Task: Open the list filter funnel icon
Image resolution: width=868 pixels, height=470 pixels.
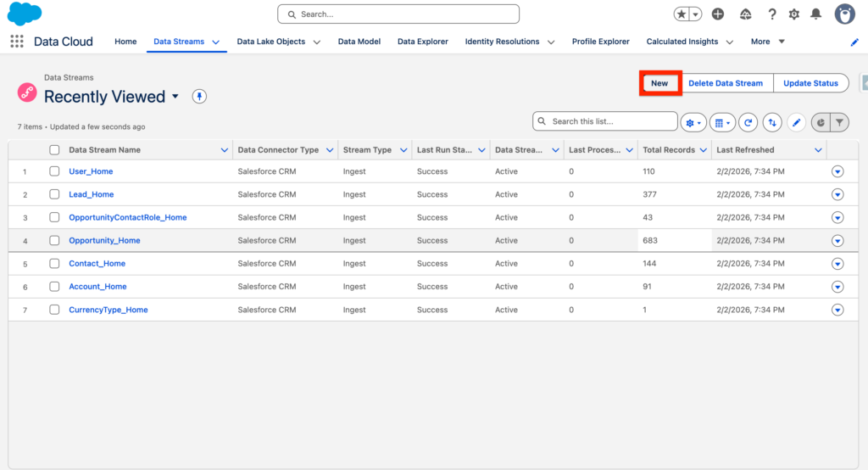Action: click(839, 122)
